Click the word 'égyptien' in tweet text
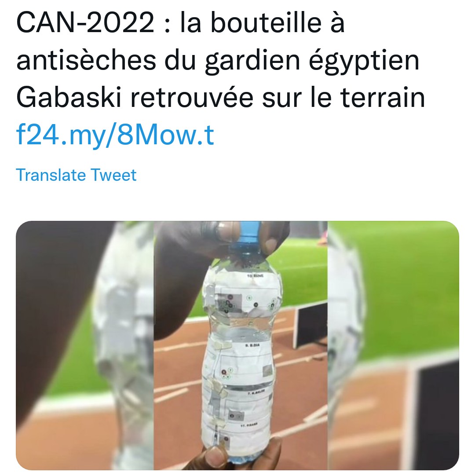475x476 pixels. [364, 60]
